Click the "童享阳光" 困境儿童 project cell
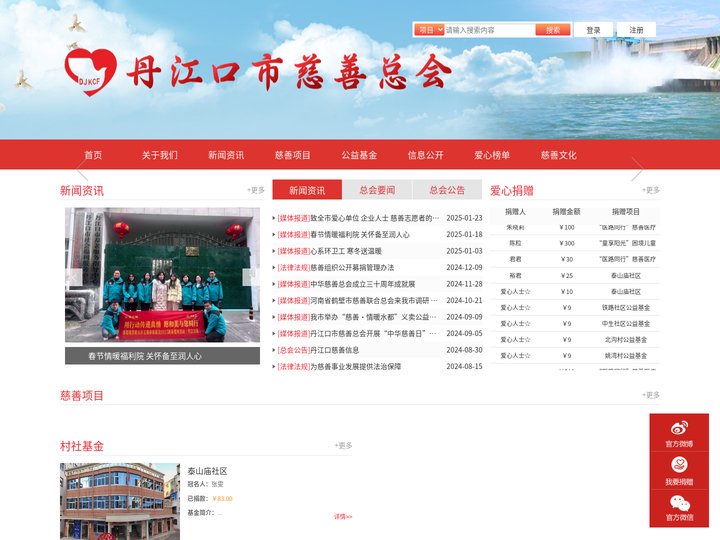Screen dimensions: 720x540 pos(628,243)
